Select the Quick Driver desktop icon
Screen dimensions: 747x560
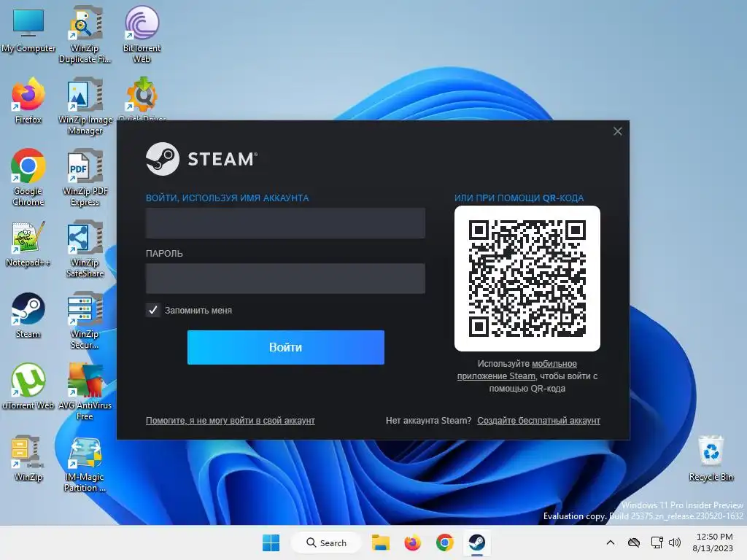click(142, 98)
